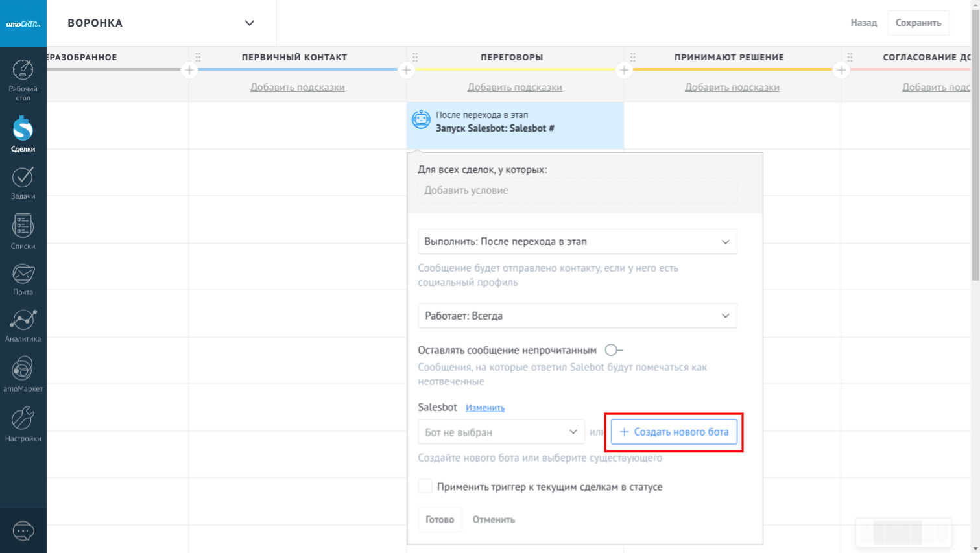Expand the ВОРОНКА pipeline dropdown
The height and width of the screenshot is (553, 980).
coord(249,23)
